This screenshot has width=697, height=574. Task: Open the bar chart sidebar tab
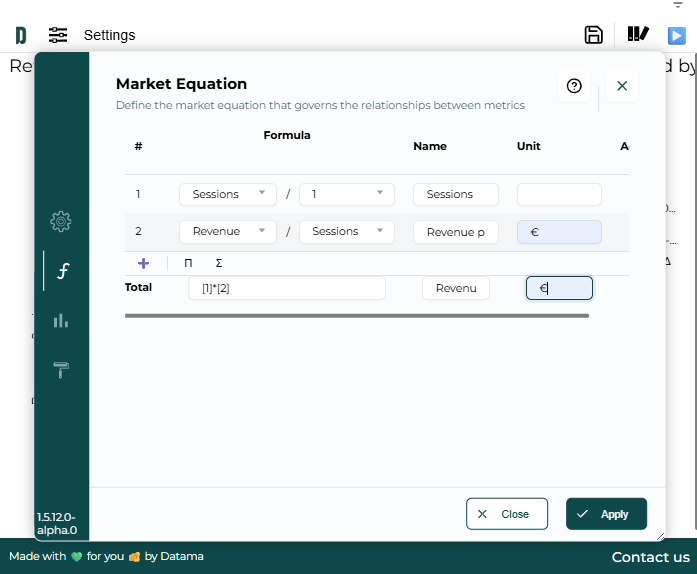click(61, 320)
